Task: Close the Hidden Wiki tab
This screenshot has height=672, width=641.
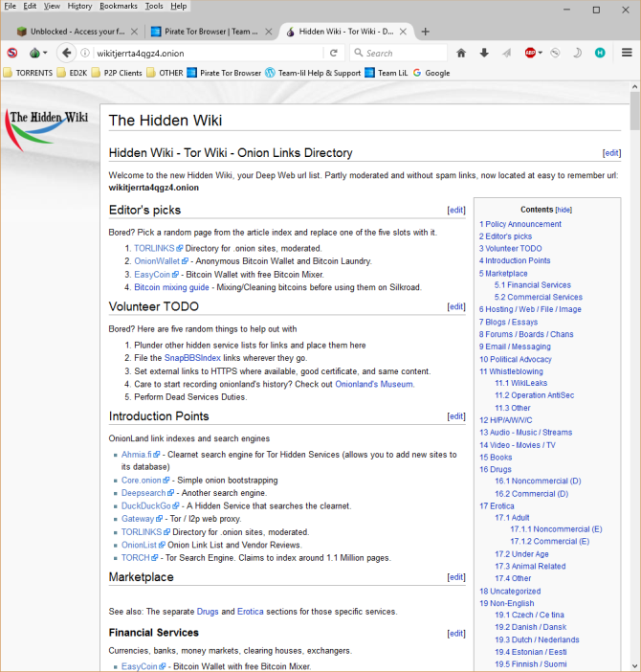Action: (x=403, y=32)
